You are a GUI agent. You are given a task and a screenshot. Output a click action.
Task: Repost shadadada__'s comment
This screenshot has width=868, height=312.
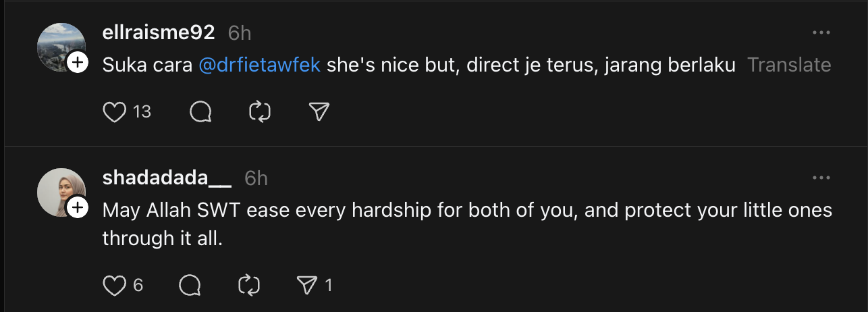pos(250,286)
